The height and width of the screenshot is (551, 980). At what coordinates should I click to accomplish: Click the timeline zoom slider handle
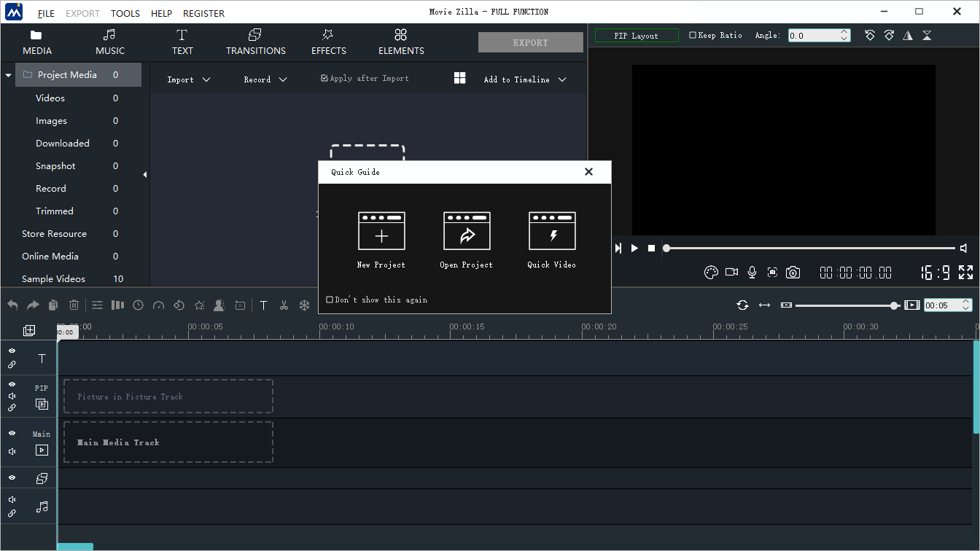(x=894, y=305)
